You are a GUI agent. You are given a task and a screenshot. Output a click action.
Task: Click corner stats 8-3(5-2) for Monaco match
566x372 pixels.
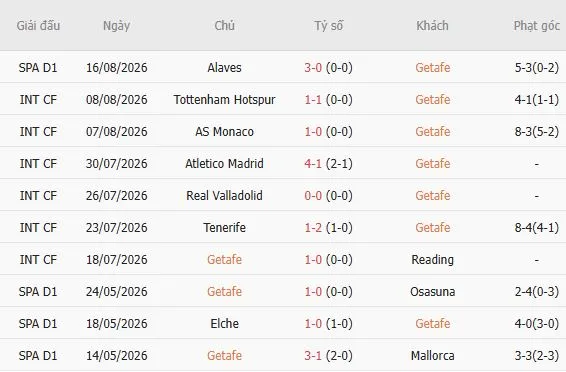tap(537, 132)
